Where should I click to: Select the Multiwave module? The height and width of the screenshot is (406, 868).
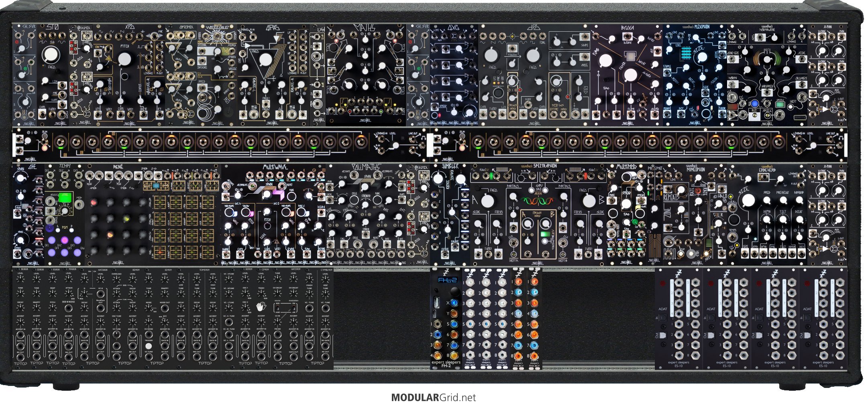point(273,214)
